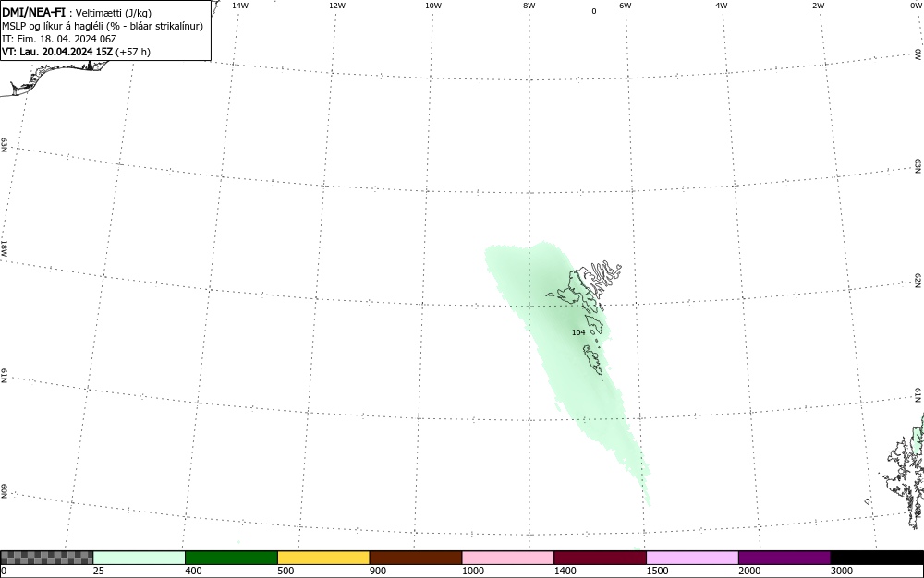
Task: Click the 1500 legend scale value
Action: click(657, 571)
